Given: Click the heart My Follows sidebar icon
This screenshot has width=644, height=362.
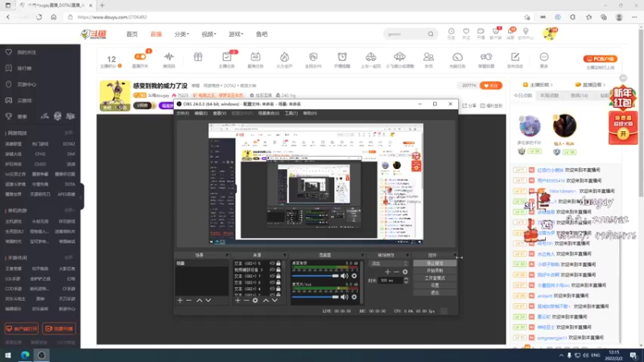Looking at the screenshot, I should [9, 52].
